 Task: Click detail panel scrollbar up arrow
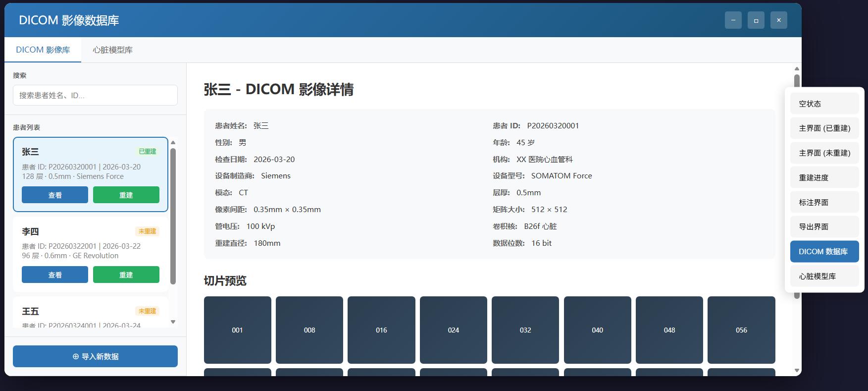pos(797,69)
